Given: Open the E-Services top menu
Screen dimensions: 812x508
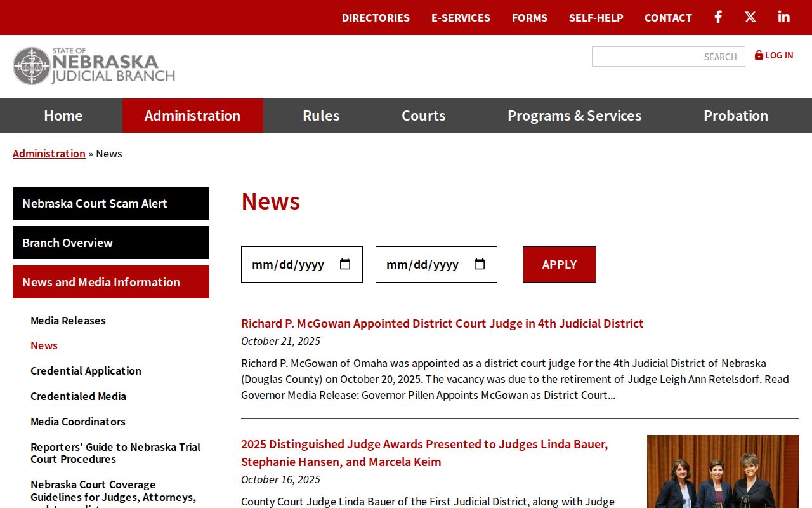Looking at the screenshot, I should (x=461, y=18).
